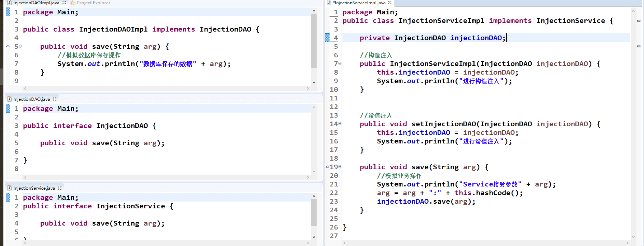The height and width of the screenshot is (246, 644).
Task: Click the "进行设值注入" string literal
Action: 481,141
